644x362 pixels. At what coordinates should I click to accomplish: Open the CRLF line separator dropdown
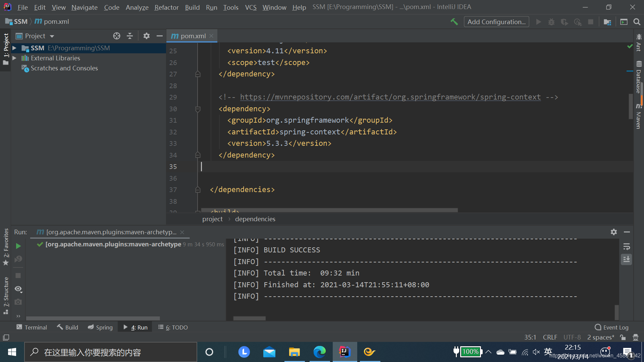click(x=550, y=337)
